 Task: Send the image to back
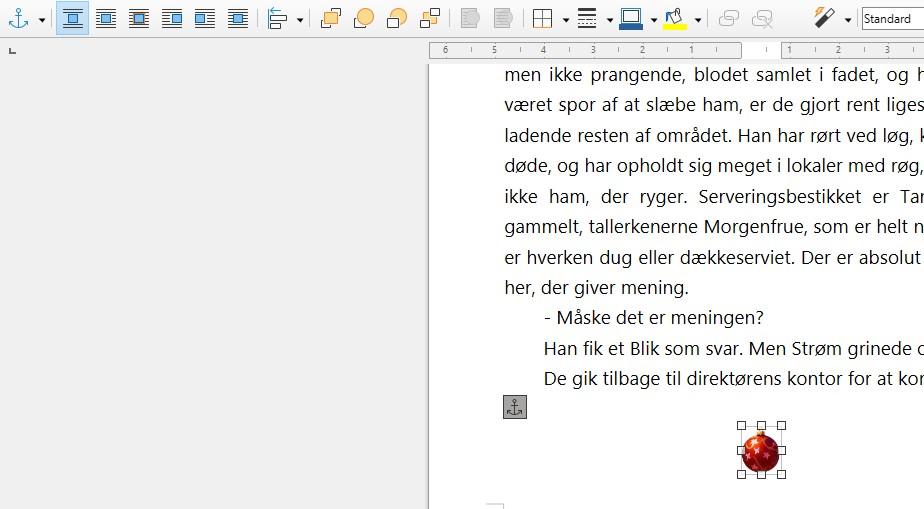(x=430, y=18)
